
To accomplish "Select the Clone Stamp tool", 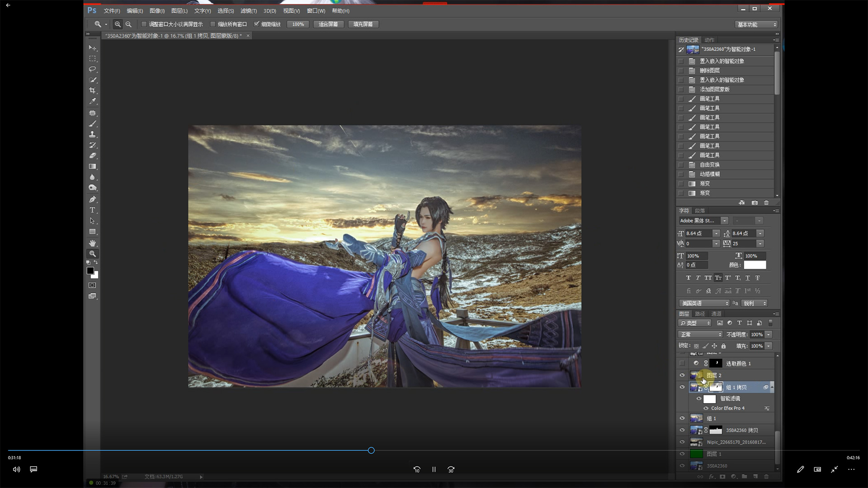I will coord(92,134).
